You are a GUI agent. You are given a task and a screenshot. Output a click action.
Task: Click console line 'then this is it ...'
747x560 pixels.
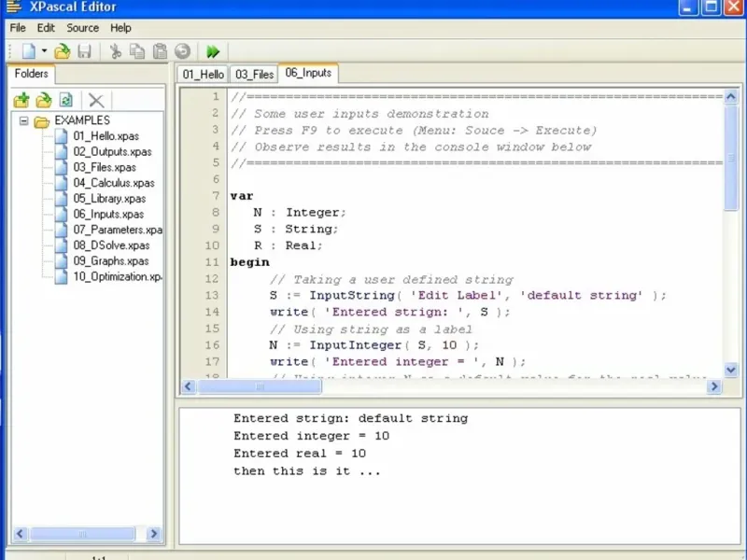307,471
